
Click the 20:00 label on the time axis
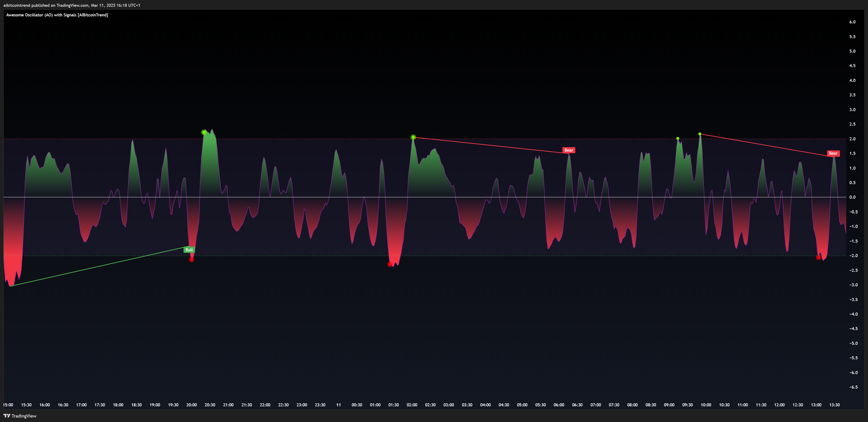click(x=191, y=405)
